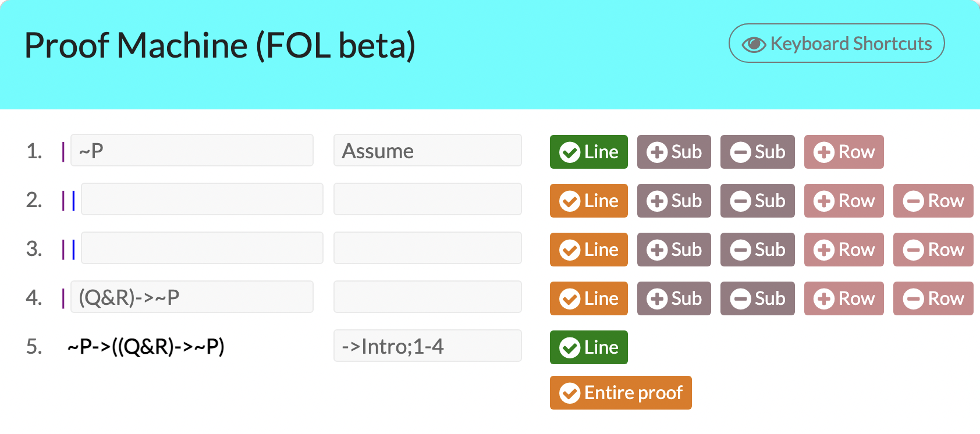Image resolution: width=980 pixels, height=434 pixels.
Task: Remove subproof on line 1
Action: pos(757,152)
